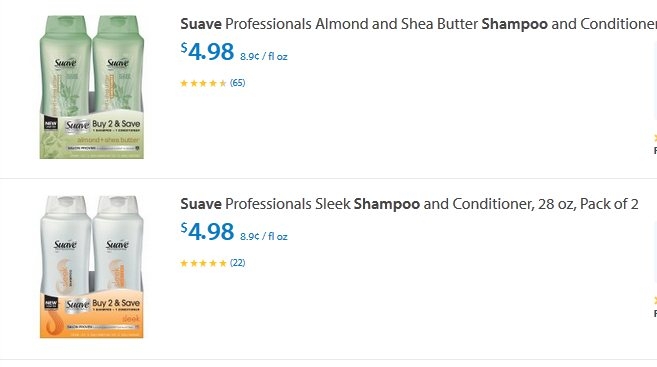Select the $4.98 price of the Sleek set
Viewport: 657px width, 367px height.
tap(207, 232)
